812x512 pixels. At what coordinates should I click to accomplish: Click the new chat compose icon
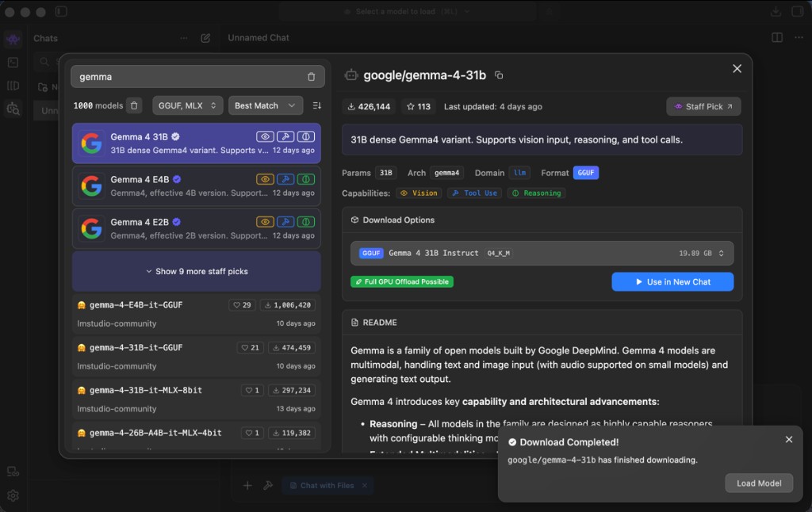click(x=205, y=38)
